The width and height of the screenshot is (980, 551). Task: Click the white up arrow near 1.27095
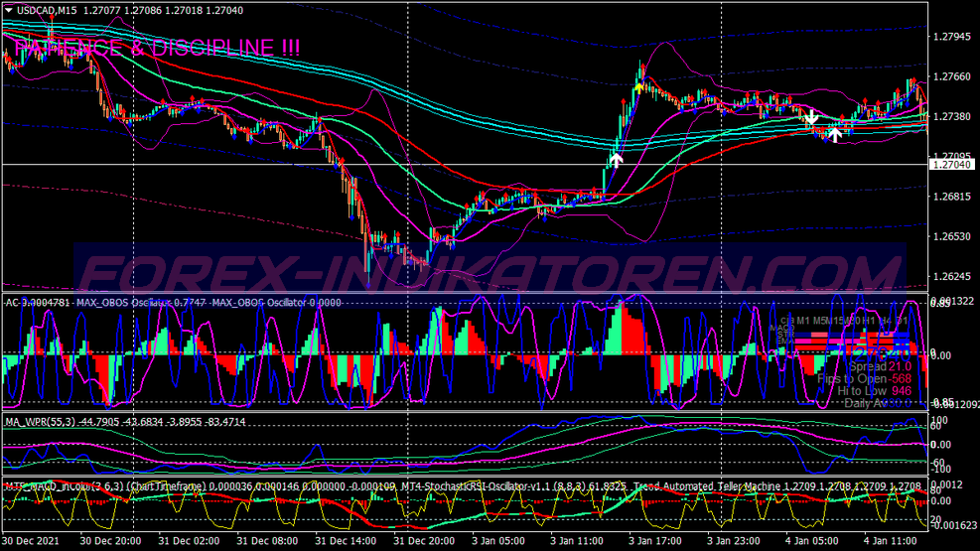point(616,160)
